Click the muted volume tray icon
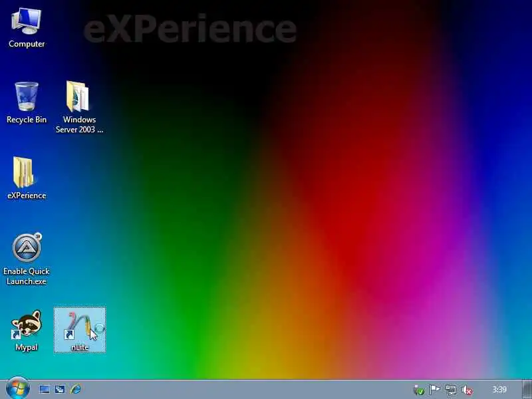Viewport: 532px width, 399px height. [467, 390]
